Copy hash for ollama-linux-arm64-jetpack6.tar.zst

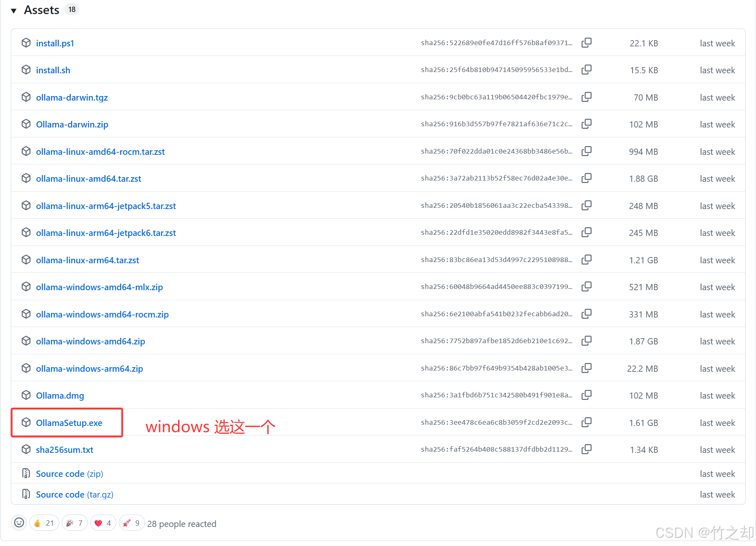pyautogui.click(x=587, y=232)
